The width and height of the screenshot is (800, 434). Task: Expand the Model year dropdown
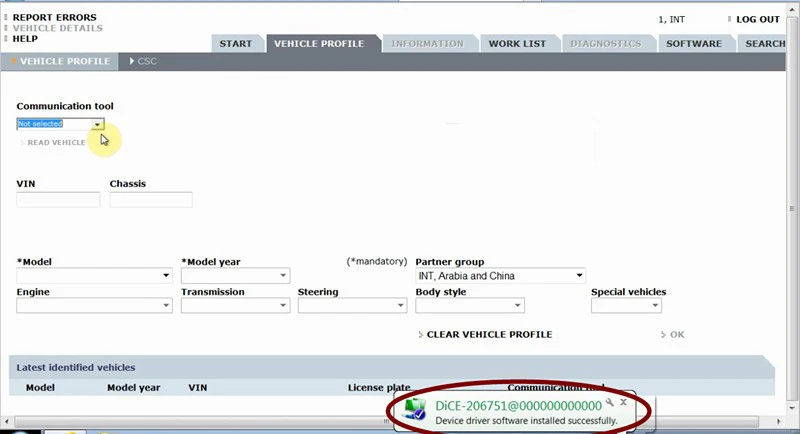(x=236, y=275)
